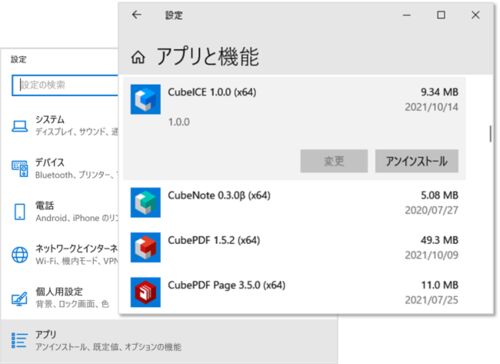Focus the 設定の検索 search box
Viewport: 500px width, 364px height.
[x=65, y=85]
